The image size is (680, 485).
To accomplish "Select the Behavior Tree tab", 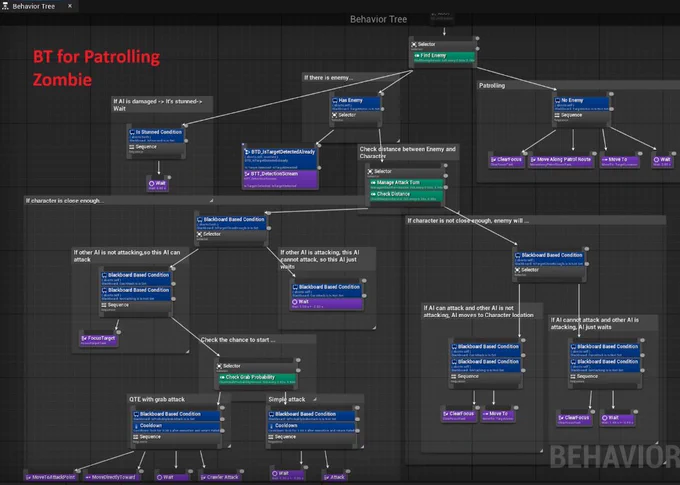I will point(36,6).
